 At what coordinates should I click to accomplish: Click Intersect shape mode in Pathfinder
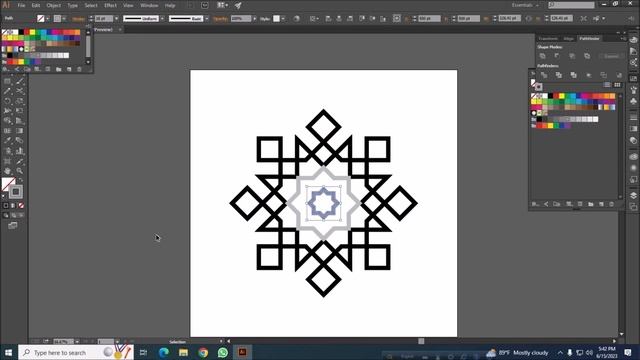point(572,56)
